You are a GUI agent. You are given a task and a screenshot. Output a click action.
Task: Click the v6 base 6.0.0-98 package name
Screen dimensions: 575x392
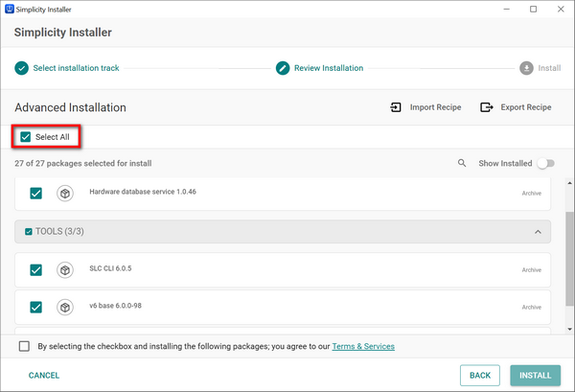(x=115, y=306)
